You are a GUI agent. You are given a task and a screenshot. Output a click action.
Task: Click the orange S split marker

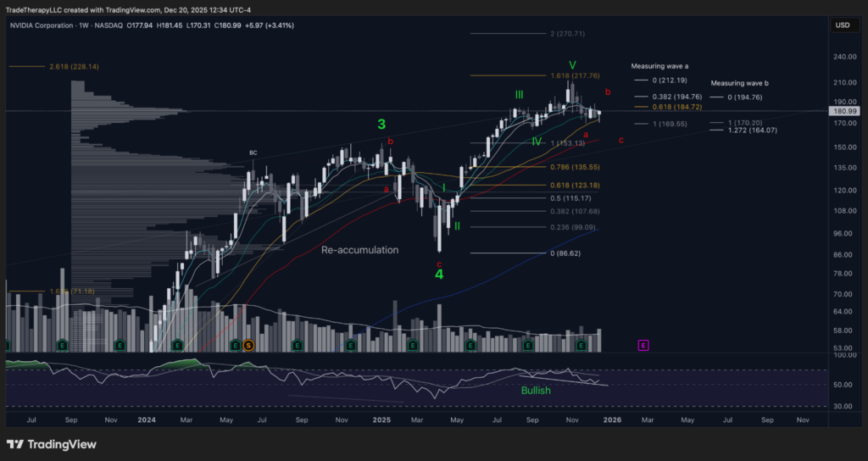(x=248, y=345)
